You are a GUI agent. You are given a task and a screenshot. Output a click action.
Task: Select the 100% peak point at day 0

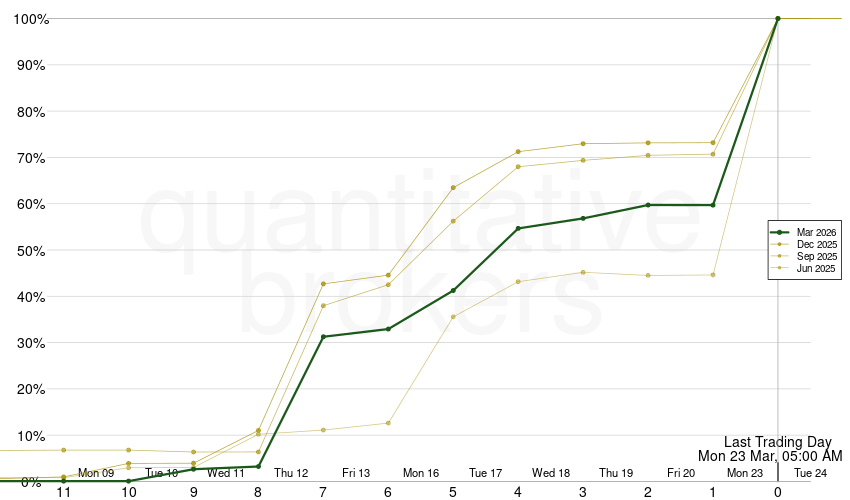tap(778, 18)
